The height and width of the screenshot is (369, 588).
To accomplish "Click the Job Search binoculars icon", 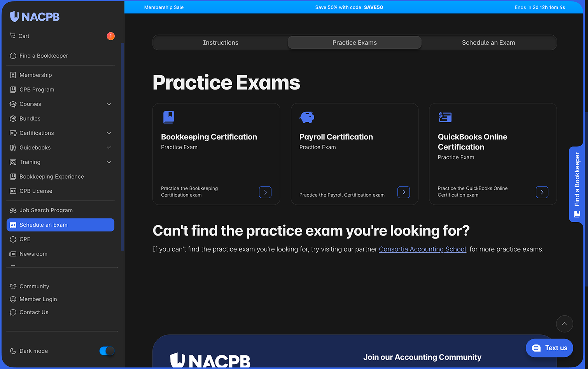I will 13,210.
